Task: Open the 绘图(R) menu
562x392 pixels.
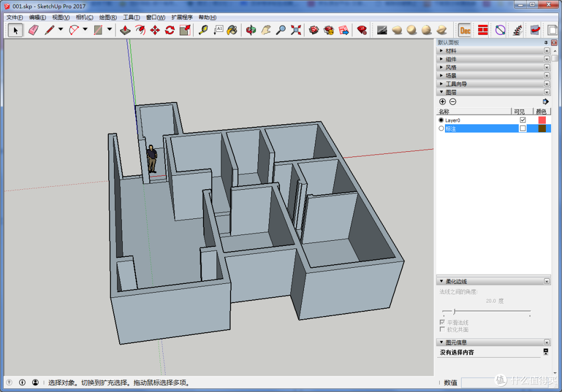Action: [108, 17]
